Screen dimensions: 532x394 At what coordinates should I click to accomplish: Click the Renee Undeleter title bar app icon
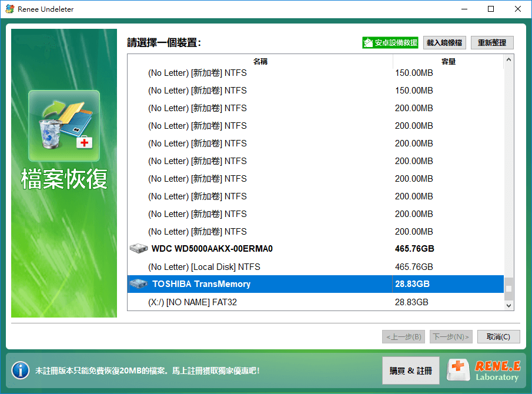[x=10, y=9]
